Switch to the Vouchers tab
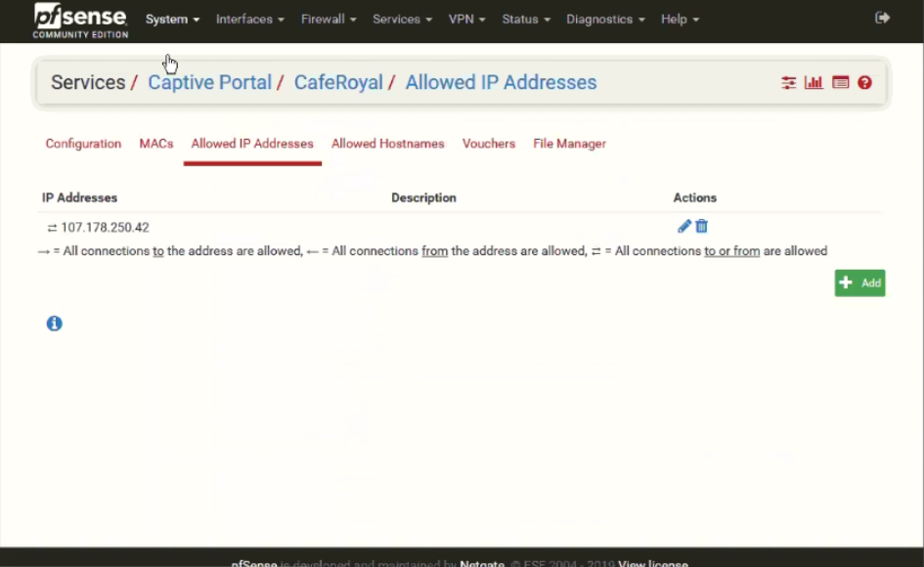924x567 pixels. point(489,144)
